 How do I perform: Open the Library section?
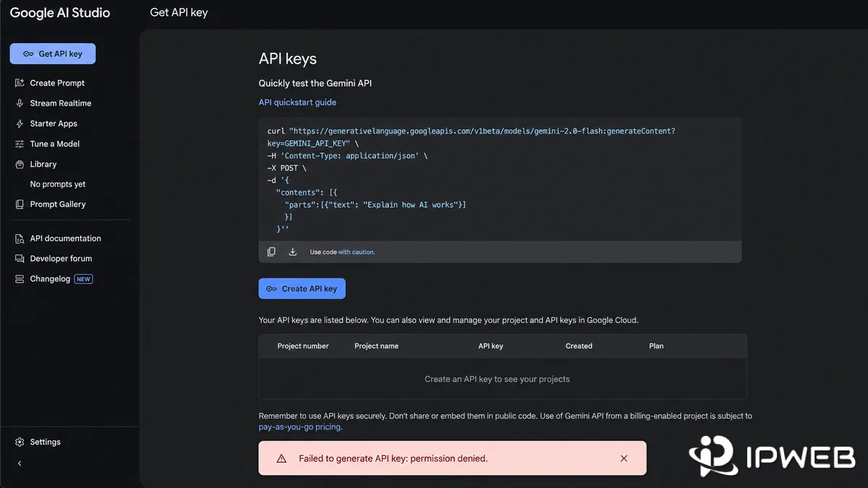click(x=43, y=164)
